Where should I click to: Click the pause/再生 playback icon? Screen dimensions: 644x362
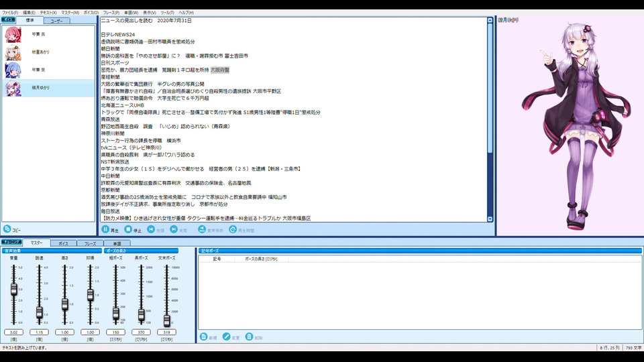point(105,229)
